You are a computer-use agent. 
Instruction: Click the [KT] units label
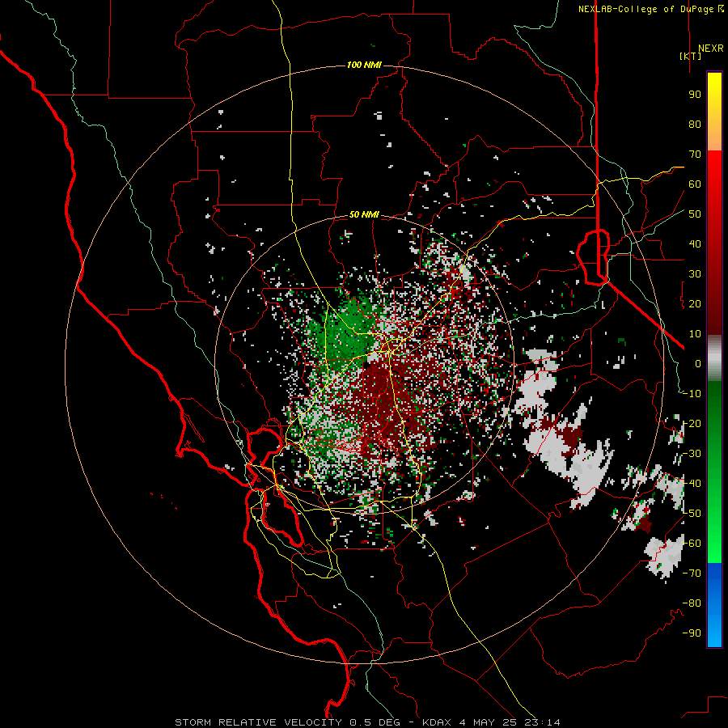[691, 56]
